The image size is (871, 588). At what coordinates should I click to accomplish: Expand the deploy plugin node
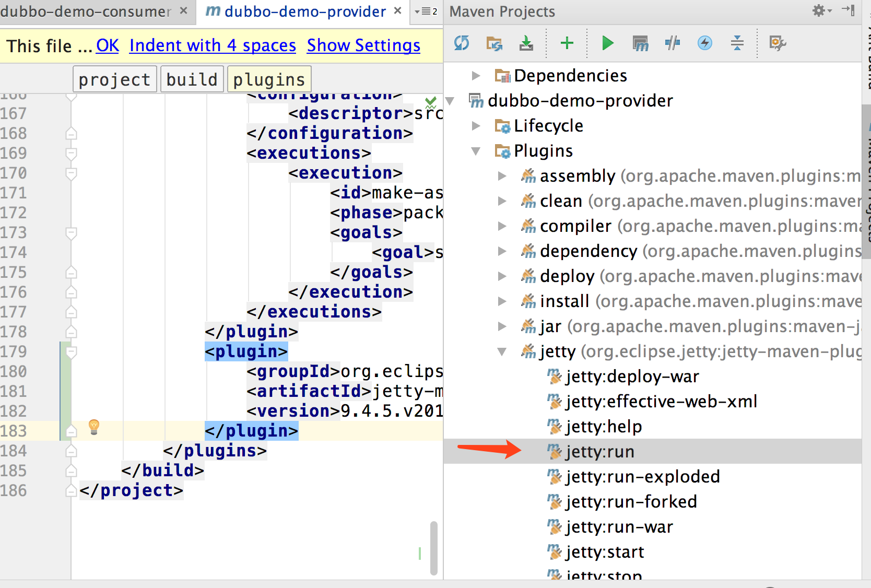(x=502, y=276)
